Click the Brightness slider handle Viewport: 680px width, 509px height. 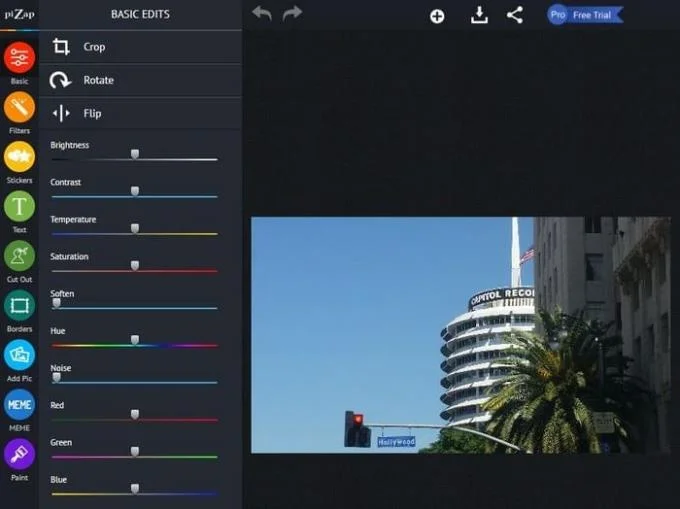point(135,154)
